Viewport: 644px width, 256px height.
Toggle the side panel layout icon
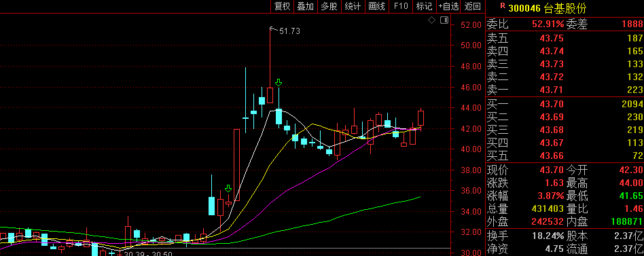pyautogui.click(x=444, y=20)
